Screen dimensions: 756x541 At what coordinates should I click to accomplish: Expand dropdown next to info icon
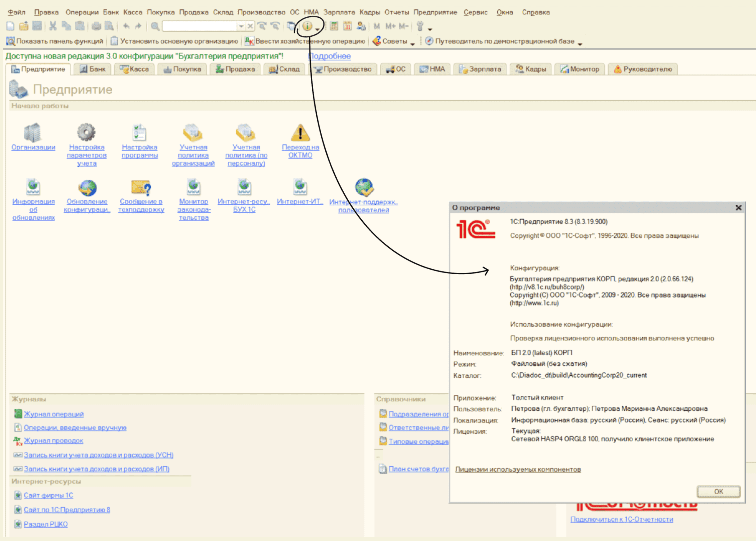[317, 29]
